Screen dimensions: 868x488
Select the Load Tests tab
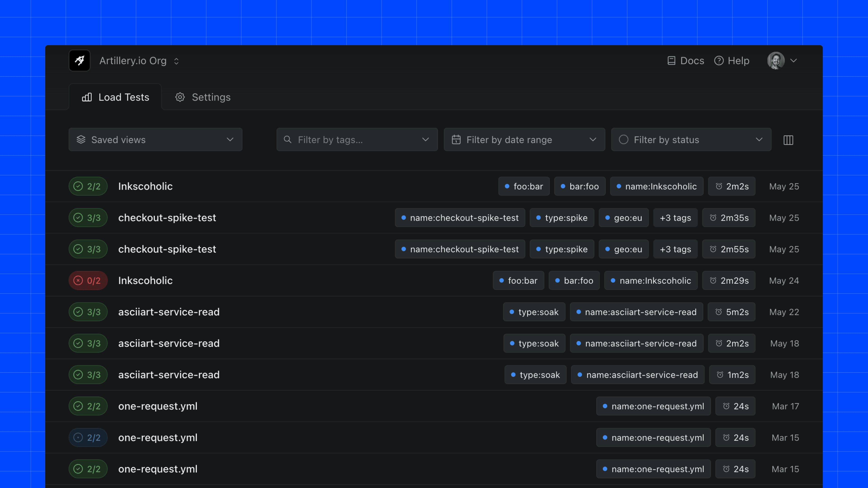pyautogui.click(x=116, y=97)
